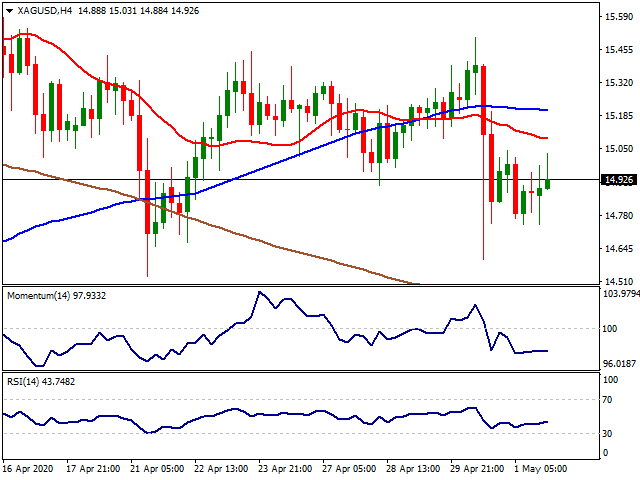Click the 23 Apr 21:00 time label
This screenshot has height=480, width=640.
(285, 469)
